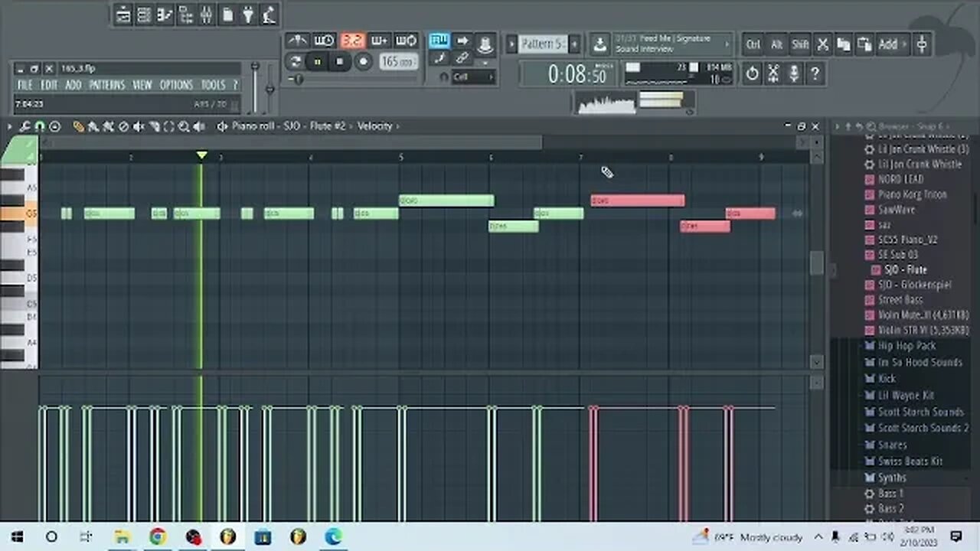Select the draw pencil tool

[78, 126]
